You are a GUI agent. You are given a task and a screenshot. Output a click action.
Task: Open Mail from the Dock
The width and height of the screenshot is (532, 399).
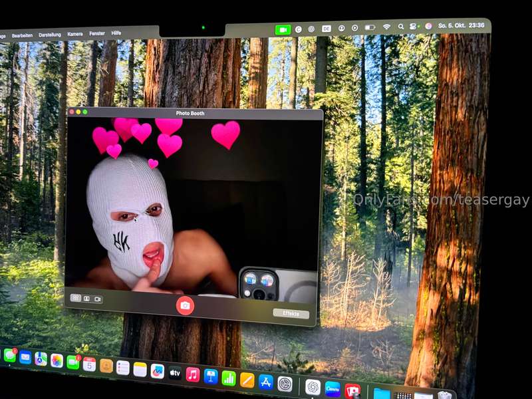click(25, 357)
